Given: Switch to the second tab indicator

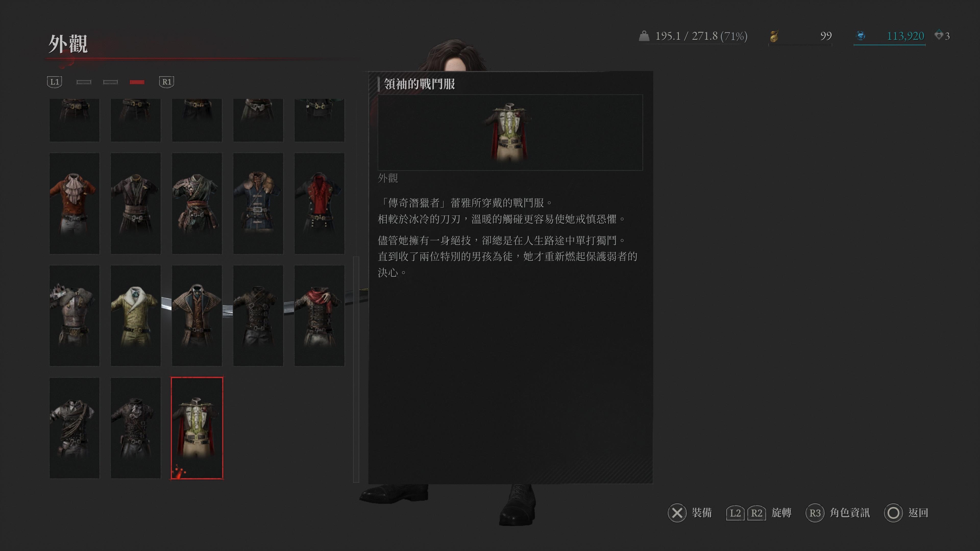Looking at the screenshot, I should (110, 82).
